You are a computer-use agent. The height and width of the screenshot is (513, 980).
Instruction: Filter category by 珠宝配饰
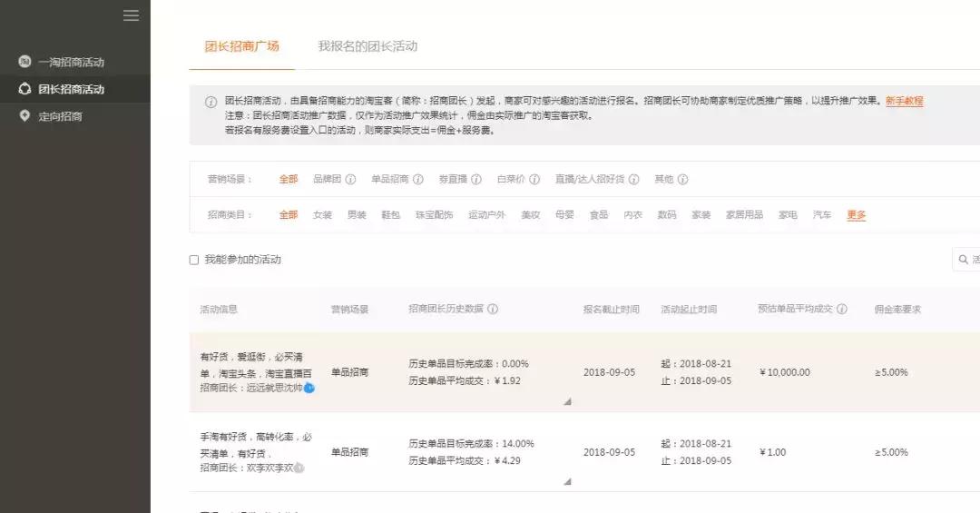coord(435,215)
